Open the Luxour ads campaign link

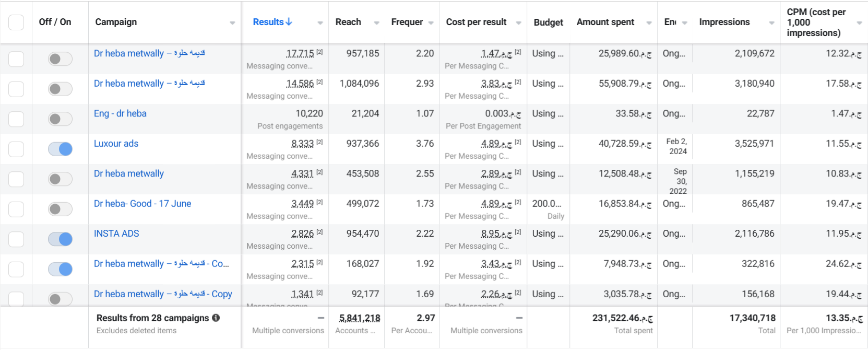[116, 144]
